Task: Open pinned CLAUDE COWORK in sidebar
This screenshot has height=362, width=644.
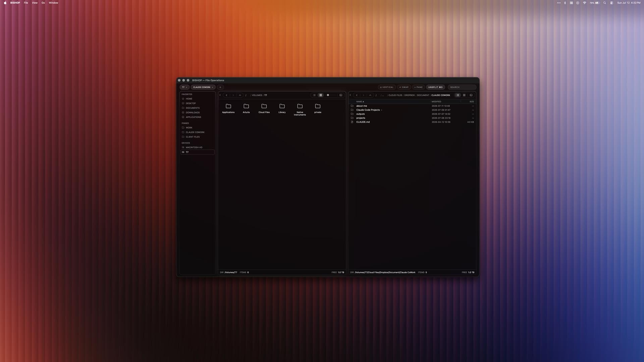Action: point(197,132)
